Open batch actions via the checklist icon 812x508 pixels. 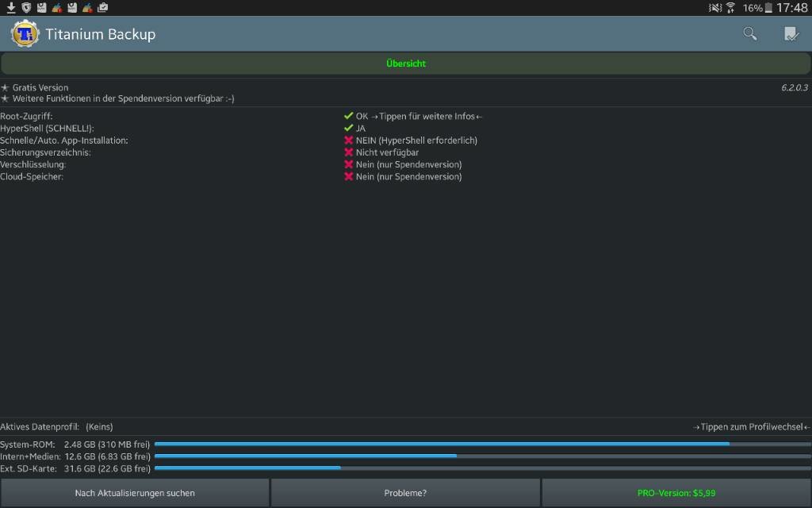791,33
